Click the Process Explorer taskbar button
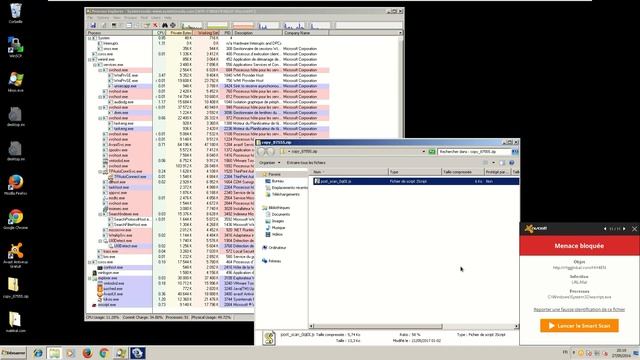Screen dimensions: 640x360 [x=121, y=353]
